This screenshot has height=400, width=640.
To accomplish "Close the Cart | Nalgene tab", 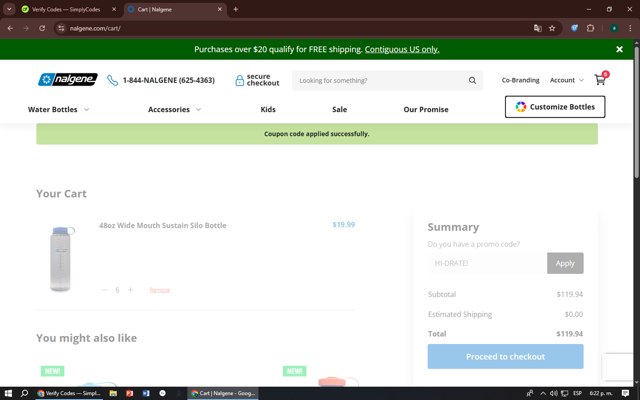I will click(x=220, y=9).
